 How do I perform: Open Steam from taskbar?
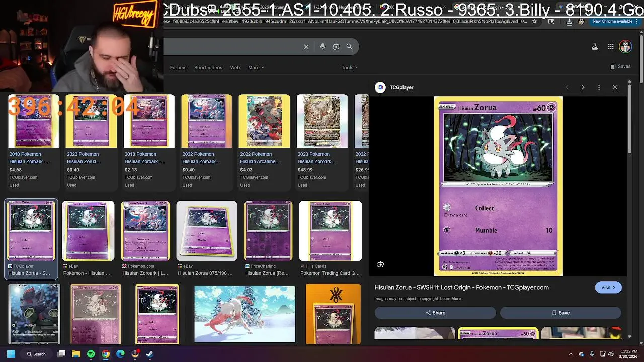(149, 354)
